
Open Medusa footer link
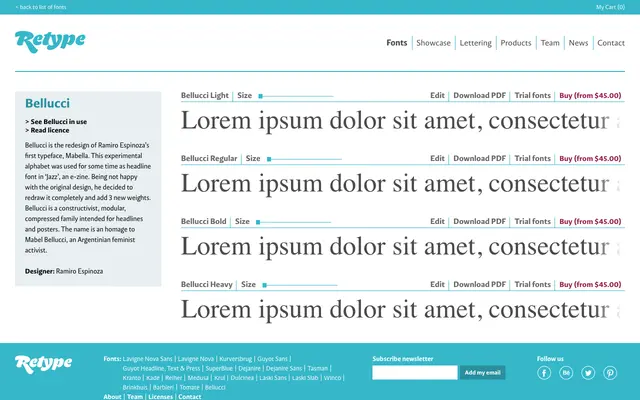point(198,378)
